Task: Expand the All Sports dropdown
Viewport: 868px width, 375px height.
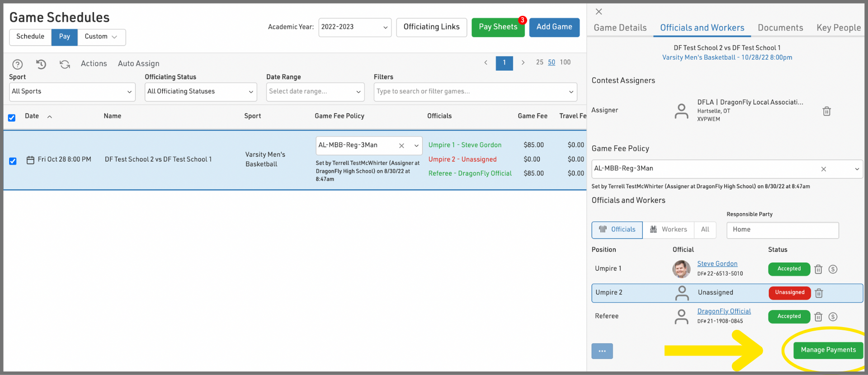Action: [x=72, y=92]
